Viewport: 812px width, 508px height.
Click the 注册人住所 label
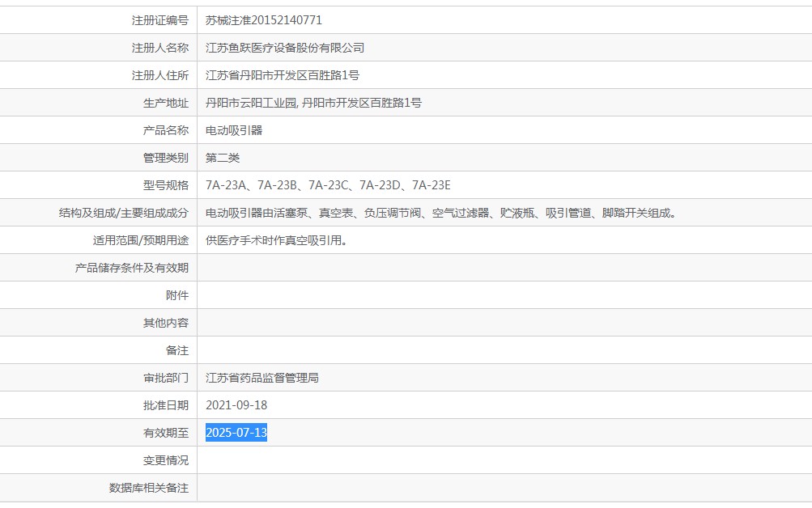[160, 75]
